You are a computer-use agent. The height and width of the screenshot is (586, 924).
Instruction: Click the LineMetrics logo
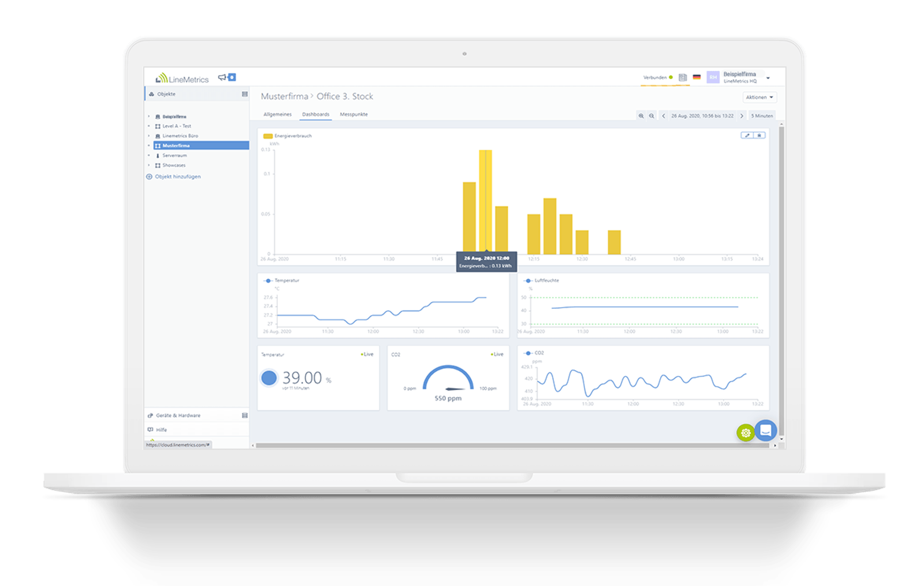tap(181, 78)
